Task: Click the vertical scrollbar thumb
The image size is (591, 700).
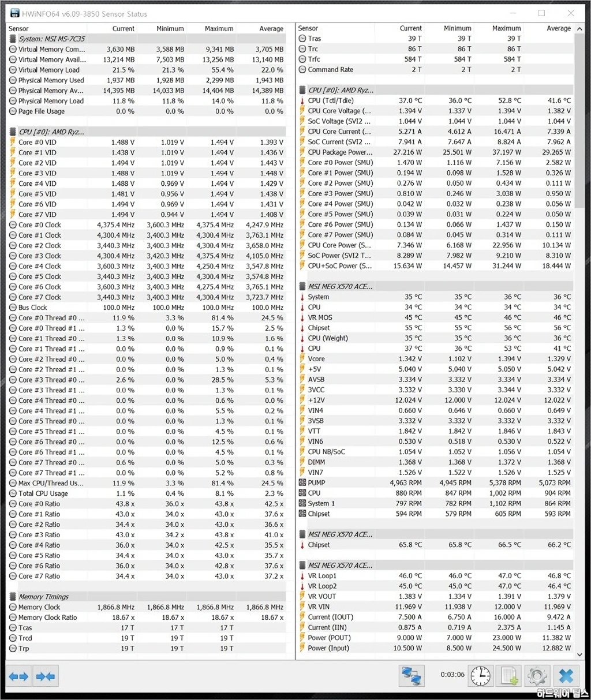Action: (x=579, y=121)
